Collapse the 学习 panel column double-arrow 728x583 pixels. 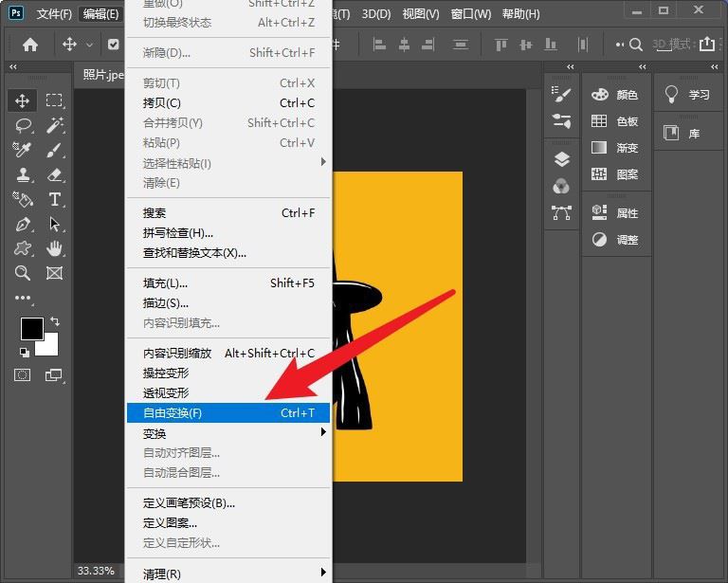click(x=714, y=67)
